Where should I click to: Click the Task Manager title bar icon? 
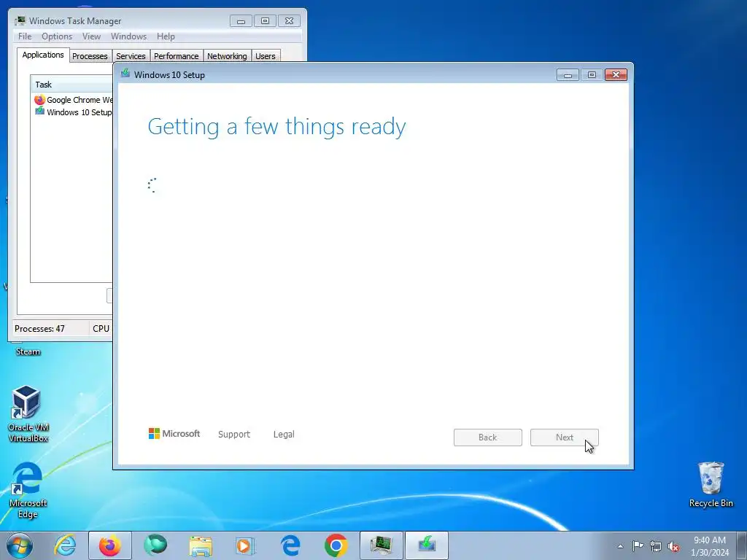pos(20,20)
